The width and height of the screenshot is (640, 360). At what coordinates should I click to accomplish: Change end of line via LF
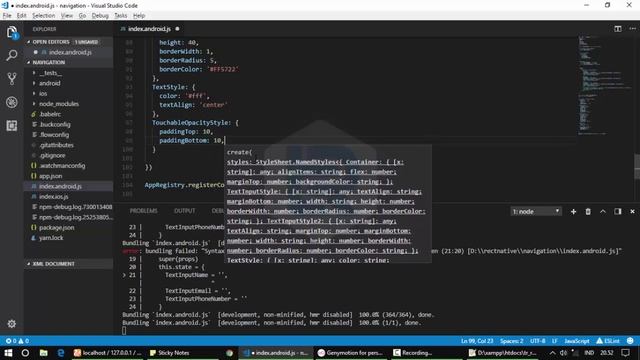tap(555, 341)
